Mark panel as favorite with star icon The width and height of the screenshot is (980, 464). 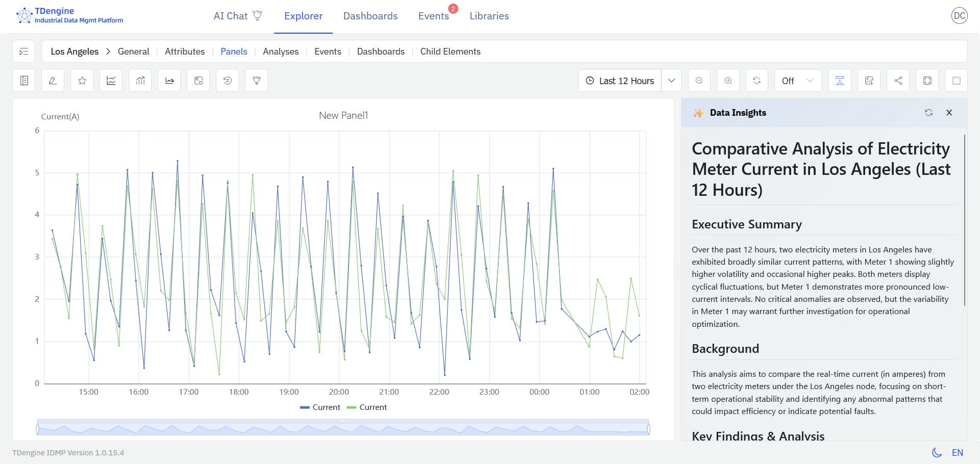(82, 81)
